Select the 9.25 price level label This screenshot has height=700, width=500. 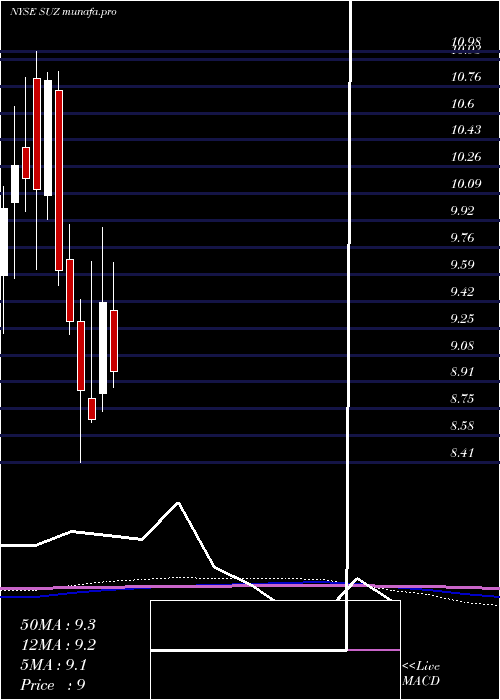(462, 318)
